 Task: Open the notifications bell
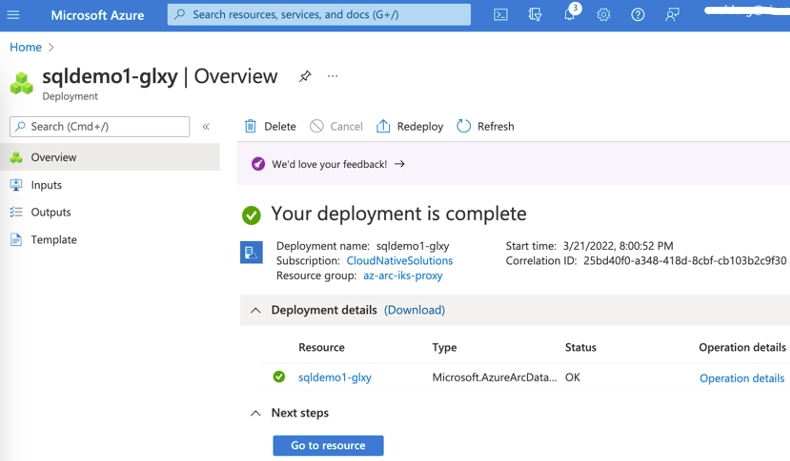(x=570, y=14)
